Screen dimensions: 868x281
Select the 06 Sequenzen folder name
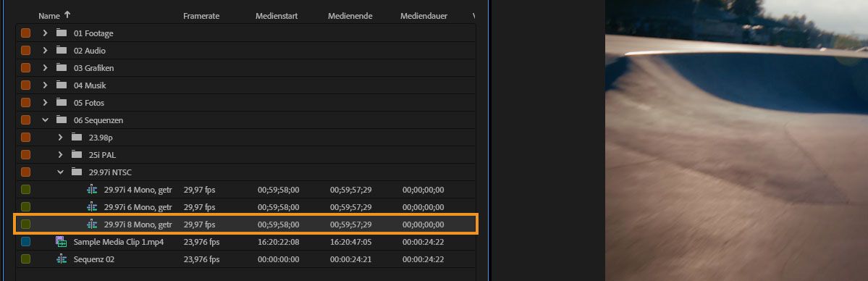98,119
